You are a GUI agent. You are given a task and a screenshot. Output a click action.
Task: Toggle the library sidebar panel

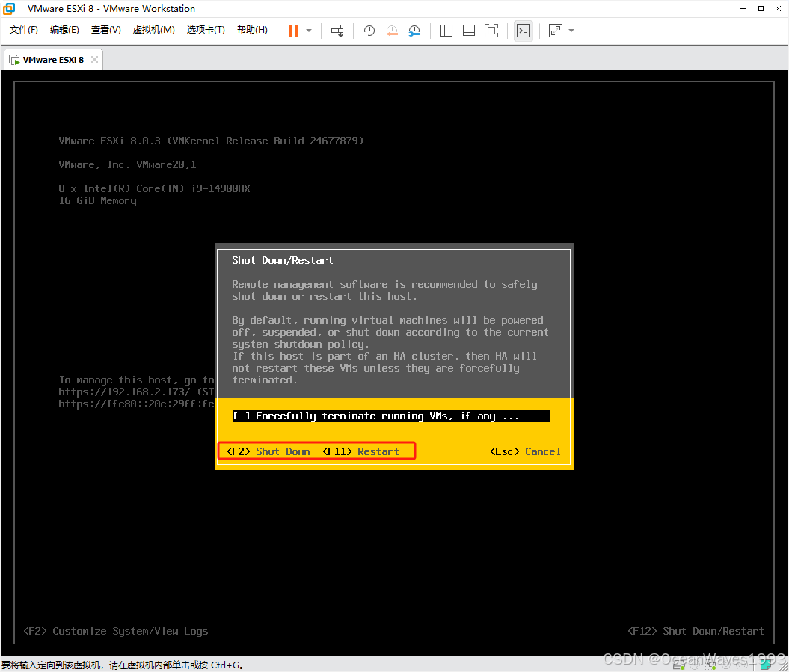click(446, 31)
